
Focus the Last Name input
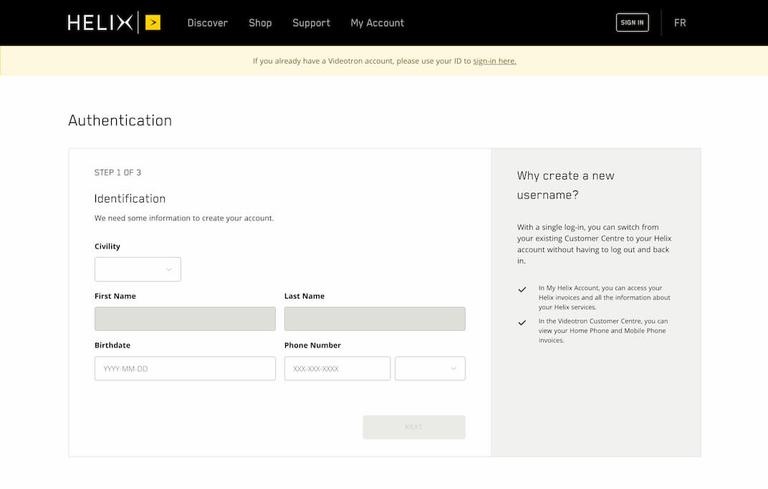pyautogui.click(x=375, y=319)
